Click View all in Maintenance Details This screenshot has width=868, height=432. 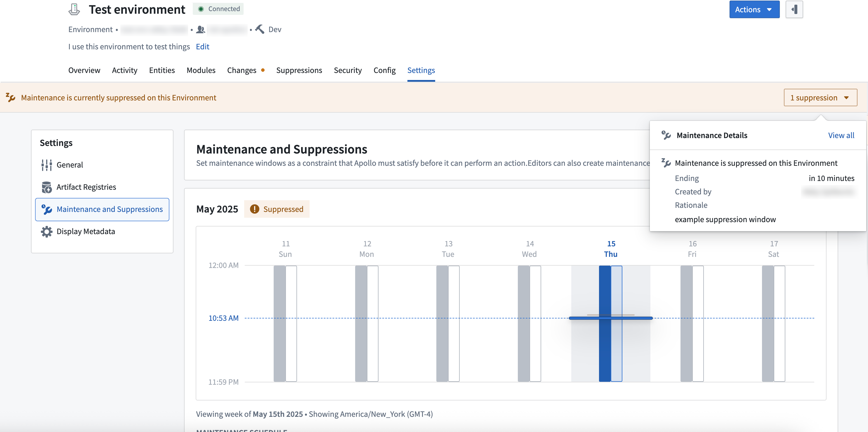841,135
